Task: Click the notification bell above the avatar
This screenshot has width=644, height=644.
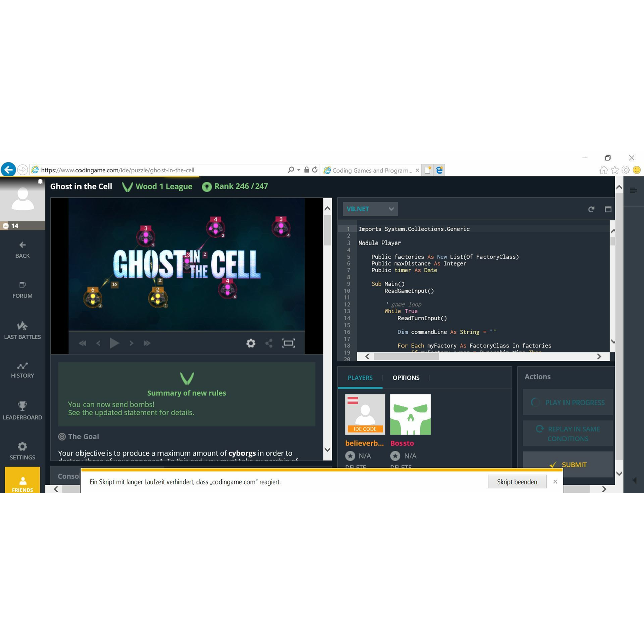Action: [x=40, y=181]
